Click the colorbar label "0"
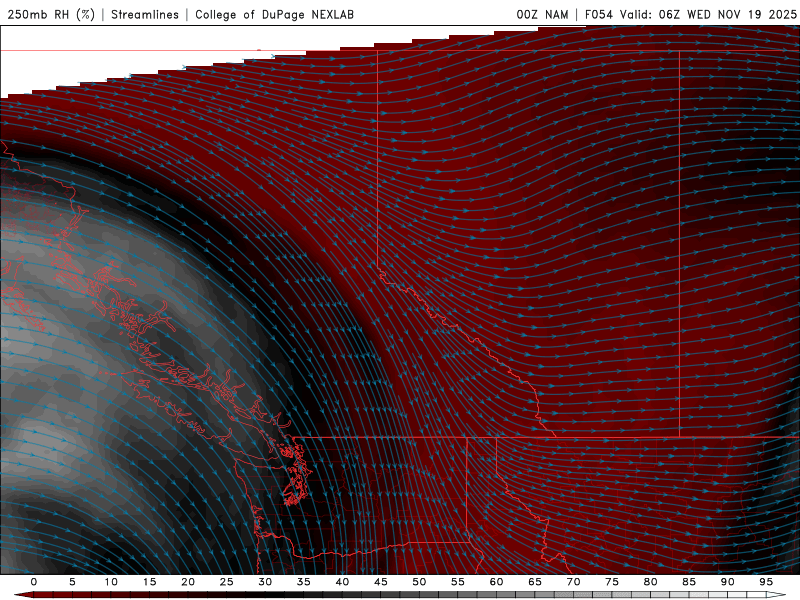Viewport: 800px width, 600px height. pos(34,582)
